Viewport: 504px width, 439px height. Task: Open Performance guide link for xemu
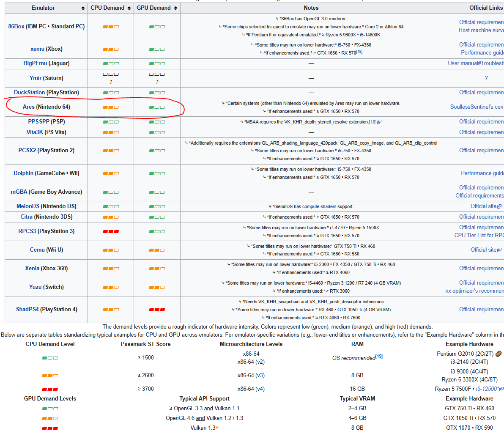click(x=482, y=53)
